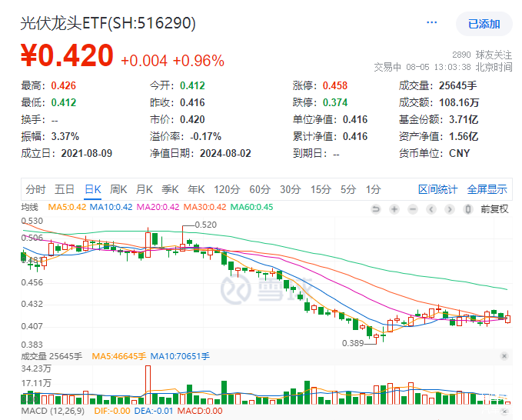The image size is (522, 420).
Task: Open the 前复权 adjustment dropdown
Action: point(494,209)
